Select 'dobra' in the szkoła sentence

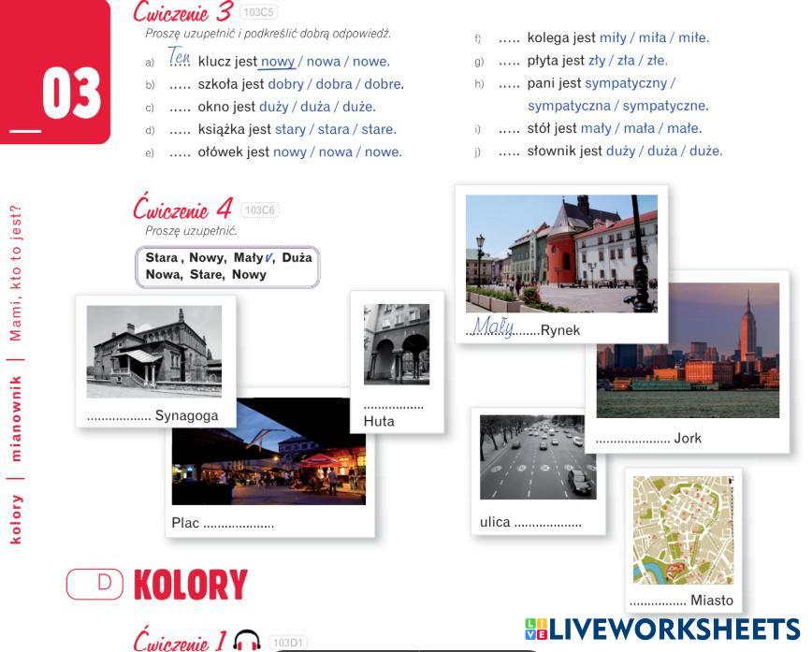[x=334, y=84]
